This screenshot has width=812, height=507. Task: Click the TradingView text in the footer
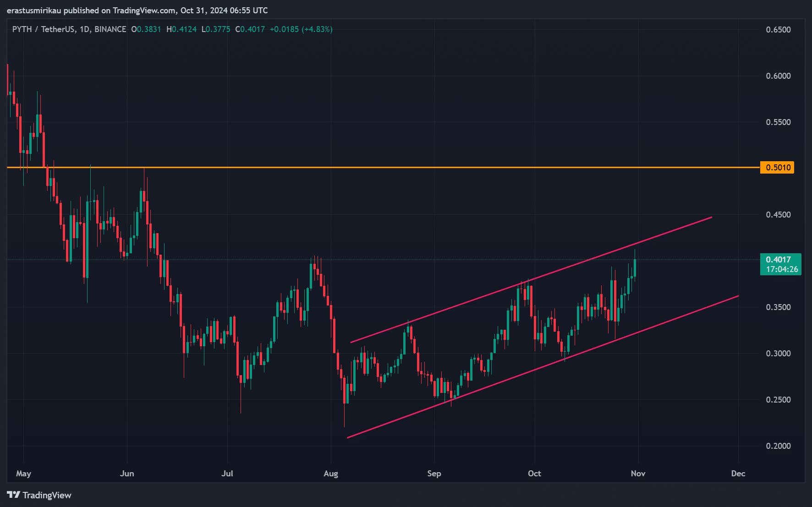[x=47, y=495]
